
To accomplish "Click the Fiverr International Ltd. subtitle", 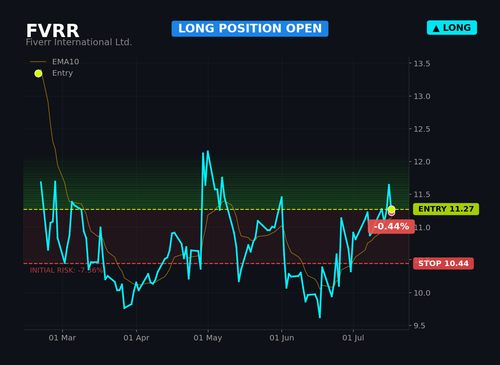I will pyautogui.click(x=79, y=42).
